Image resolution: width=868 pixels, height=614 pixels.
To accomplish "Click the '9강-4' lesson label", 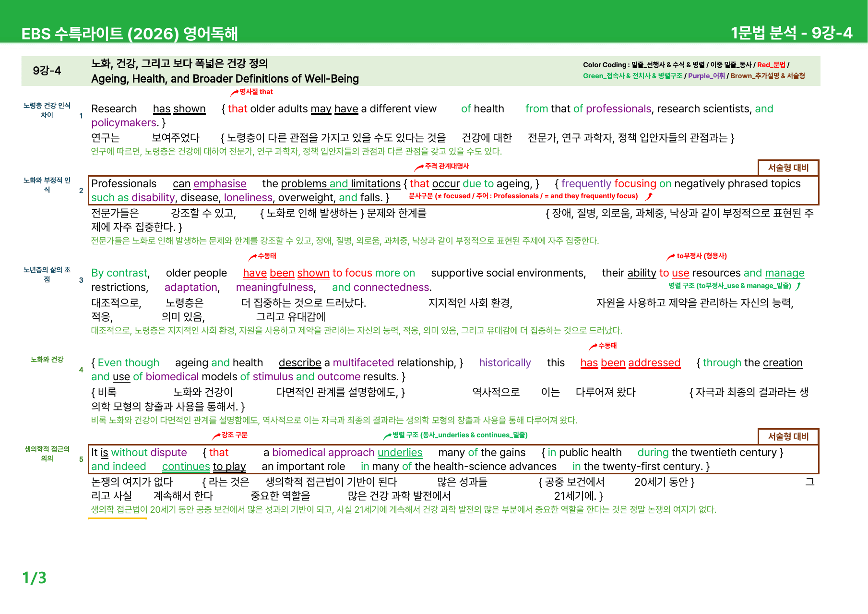I will pyautogui.click(x=47, y=71).
